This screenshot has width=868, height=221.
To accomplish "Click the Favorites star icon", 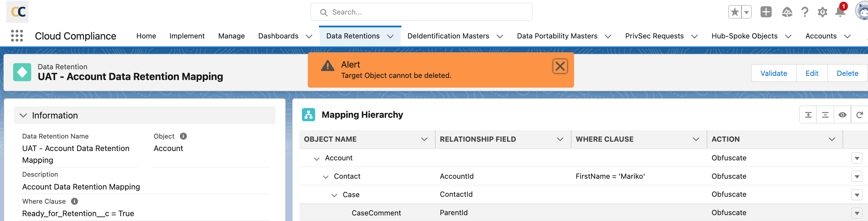I will [735, 12].
